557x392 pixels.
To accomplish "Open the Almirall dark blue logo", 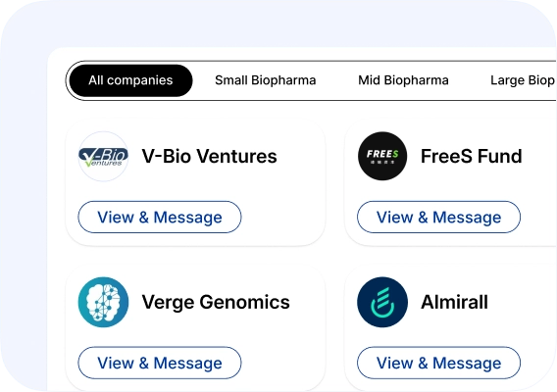I will pyautogui.click(x=382, y=302).
